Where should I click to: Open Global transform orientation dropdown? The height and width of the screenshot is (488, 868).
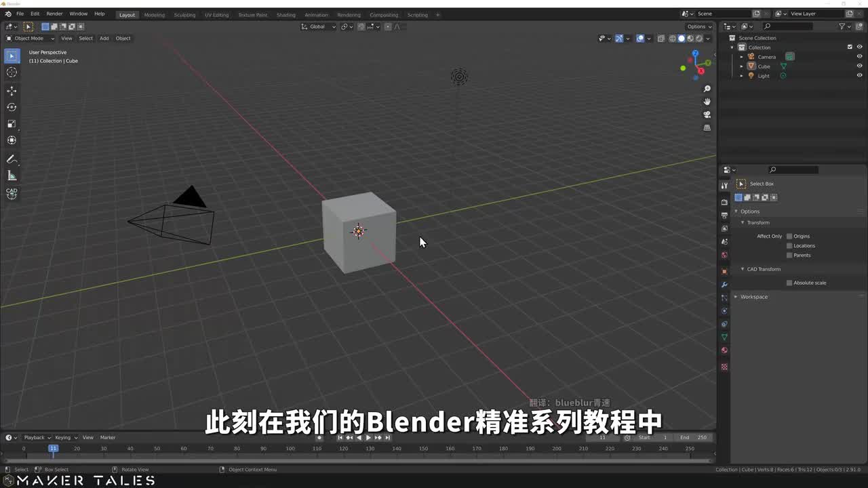[319, 26]
